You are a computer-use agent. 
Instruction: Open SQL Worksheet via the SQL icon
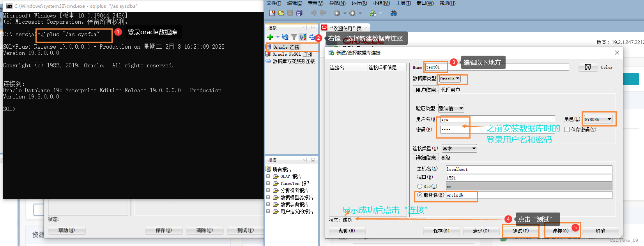point(373,13)
